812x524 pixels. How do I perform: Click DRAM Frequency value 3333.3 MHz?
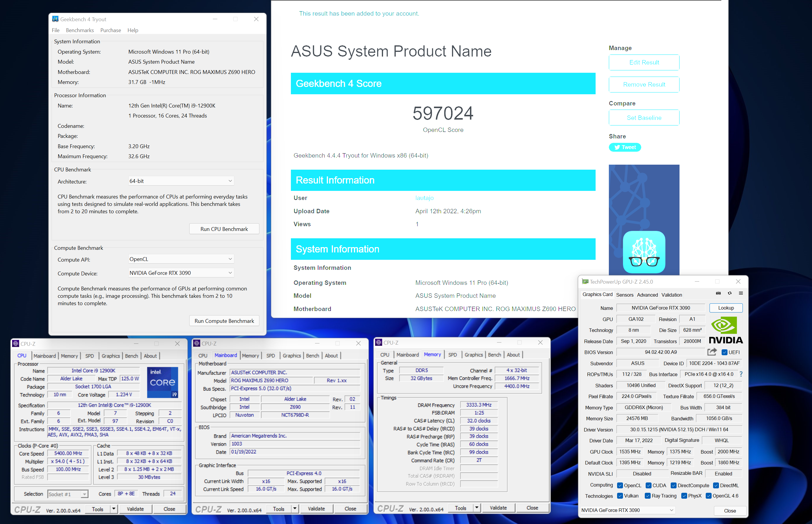tap(479, 405)
